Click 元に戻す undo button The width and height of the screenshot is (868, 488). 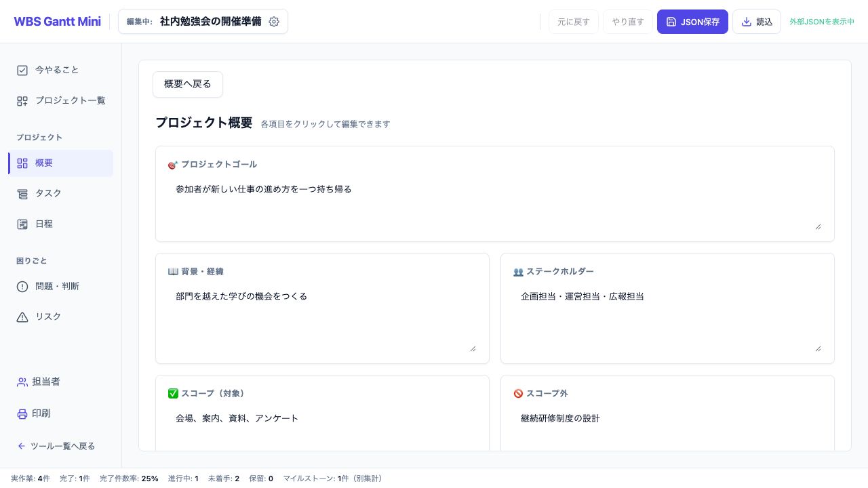[x=574, y=22]
